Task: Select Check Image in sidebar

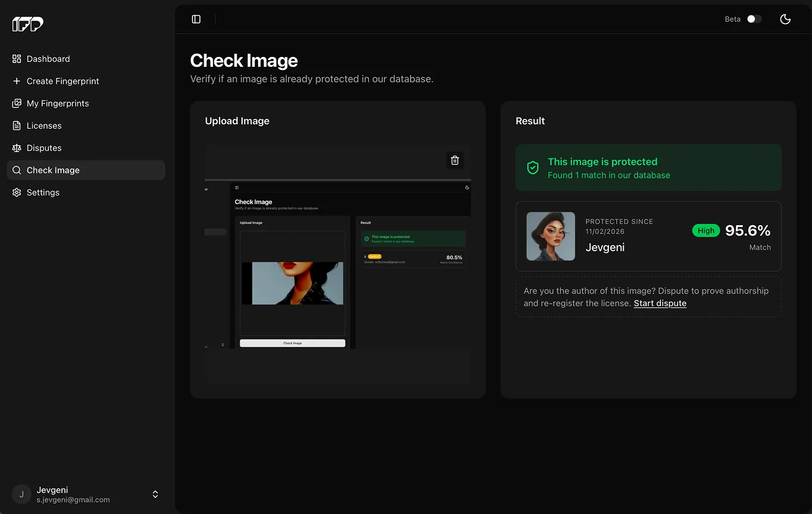Action: 86,170
